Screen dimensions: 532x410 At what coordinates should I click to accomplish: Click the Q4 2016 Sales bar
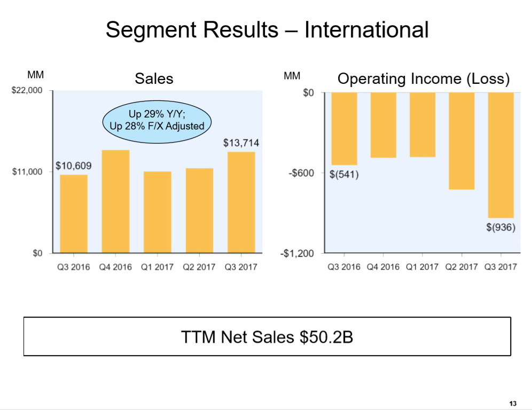coord(115,201)
